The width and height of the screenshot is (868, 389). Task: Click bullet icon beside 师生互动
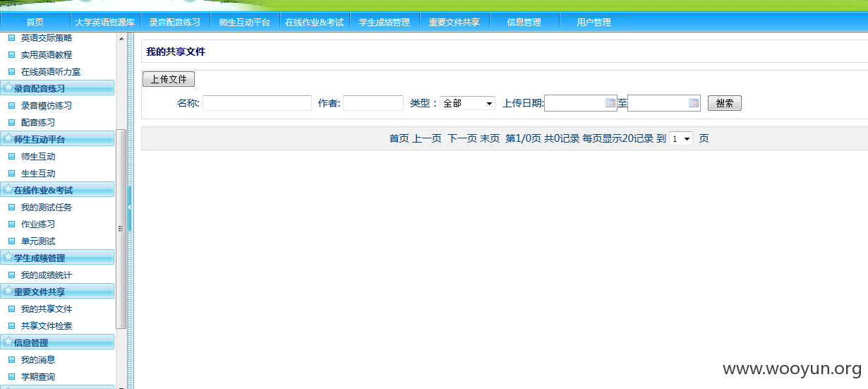11,156
